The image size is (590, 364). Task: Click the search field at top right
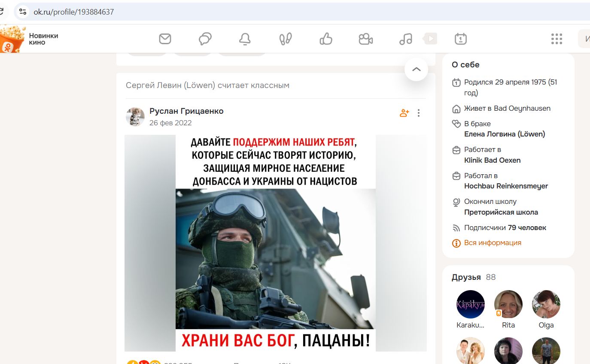[584, 39]
